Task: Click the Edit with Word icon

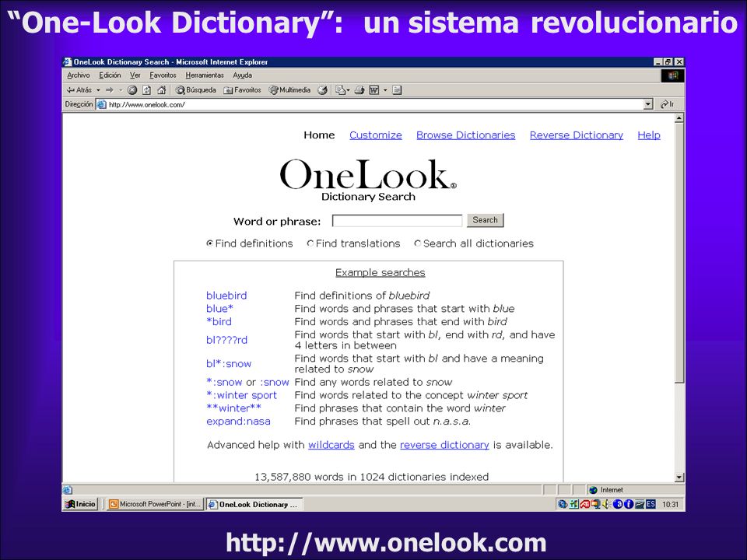Action: tap(374, 90)
